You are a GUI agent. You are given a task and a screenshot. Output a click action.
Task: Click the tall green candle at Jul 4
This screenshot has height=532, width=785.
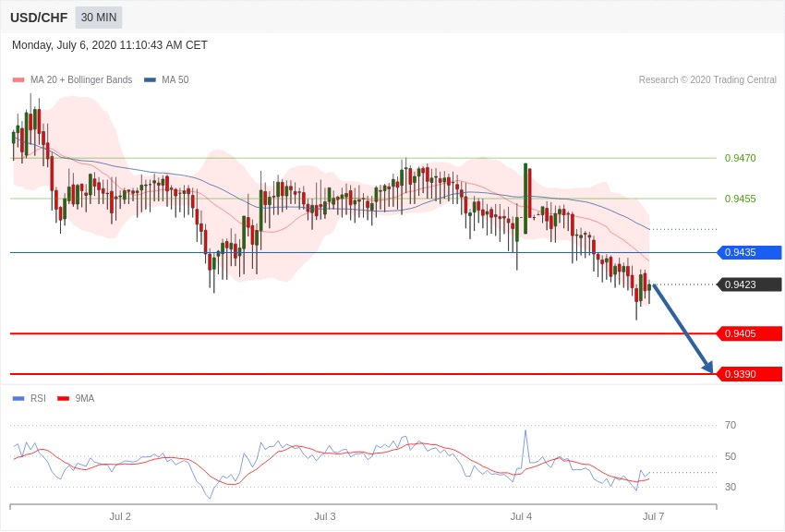pyautogui.click(x=525, y=199)
